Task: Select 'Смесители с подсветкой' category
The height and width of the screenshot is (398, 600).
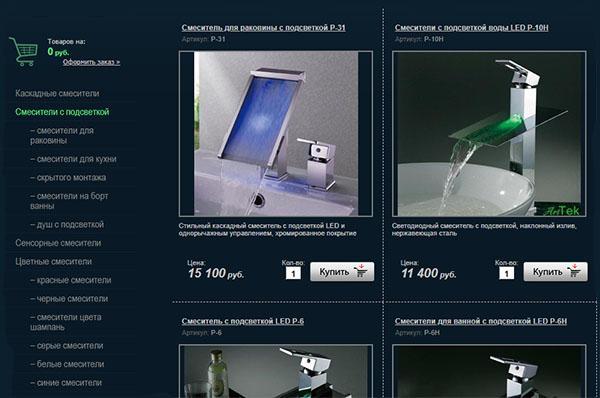Action: tap(62, 112)
